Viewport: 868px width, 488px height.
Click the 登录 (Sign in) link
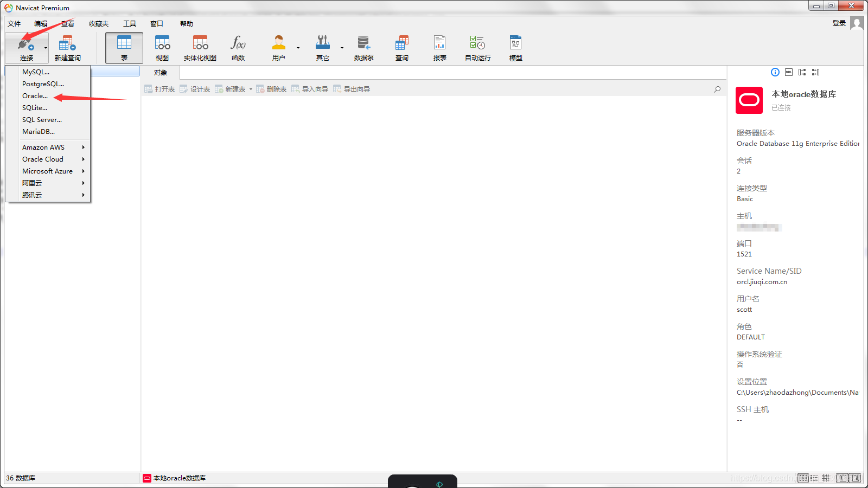[x=839, y=23]
